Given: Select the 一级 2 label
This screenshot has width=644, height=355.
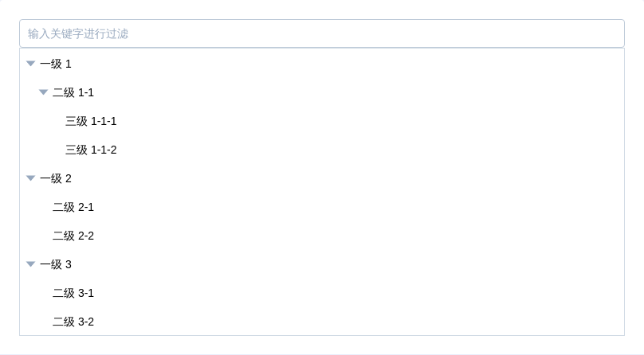Looking at the screenshot, I should click(56, 178).
